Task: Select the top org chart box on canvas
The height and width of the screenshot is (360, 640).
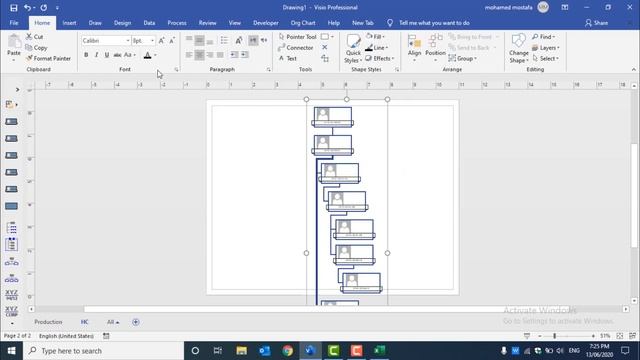Action: click(333, 117)
